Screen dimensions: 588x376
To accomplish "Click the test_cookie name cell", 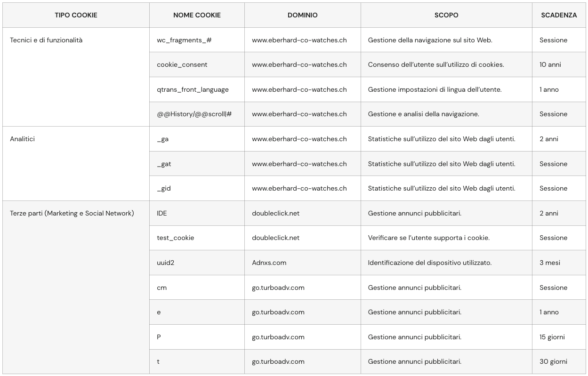I will coord(175,238).
